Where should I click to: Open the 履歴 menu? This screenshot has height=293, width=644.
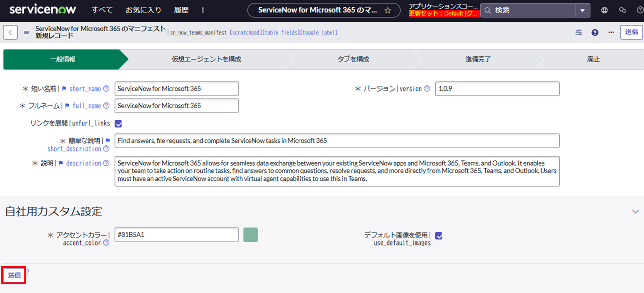[x=181, y=10]
